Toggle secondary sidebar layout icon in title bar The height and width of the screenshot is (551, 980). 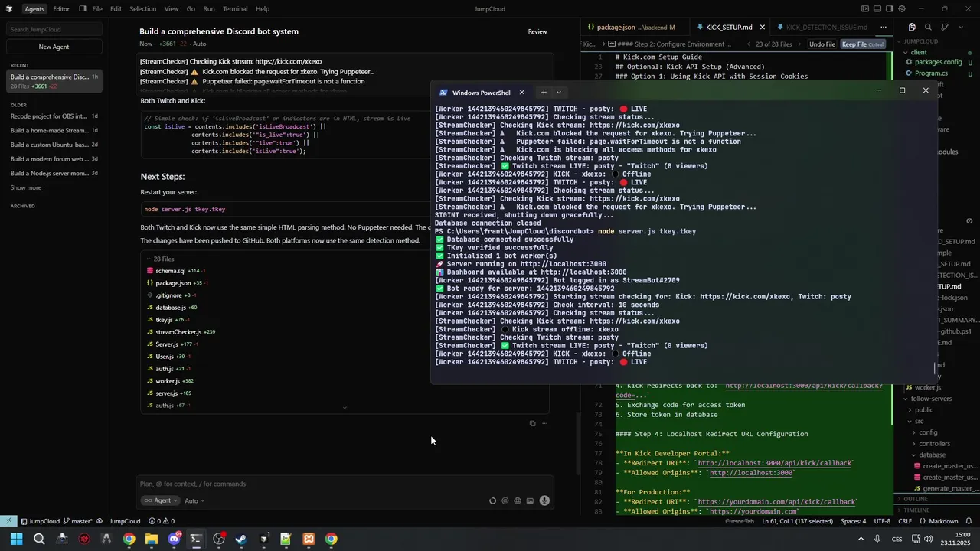[x=890, y=9]
